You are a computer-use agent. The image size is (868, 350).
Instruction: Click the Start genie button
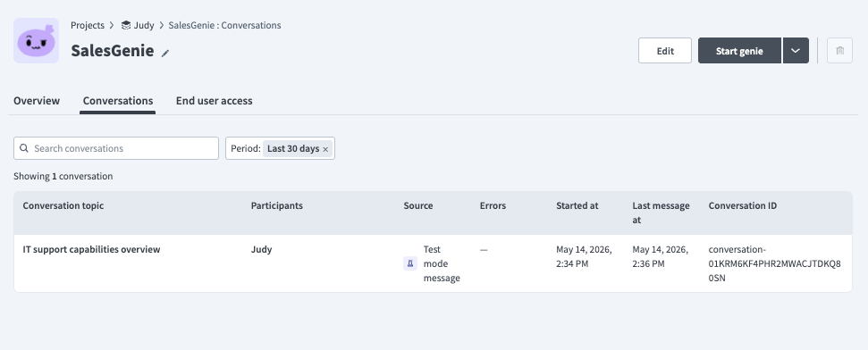pyautogui.click(x=739, y=51)
